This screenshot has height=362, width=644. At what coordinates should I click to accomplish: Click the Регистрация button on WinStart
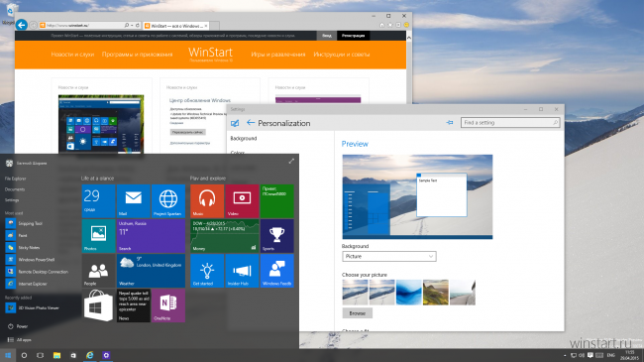tap(354, 36)
